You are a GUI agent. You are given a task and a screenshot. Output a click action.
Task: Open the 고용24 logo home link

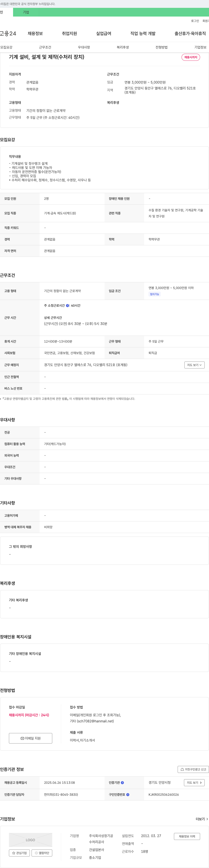tap(8, 33)
